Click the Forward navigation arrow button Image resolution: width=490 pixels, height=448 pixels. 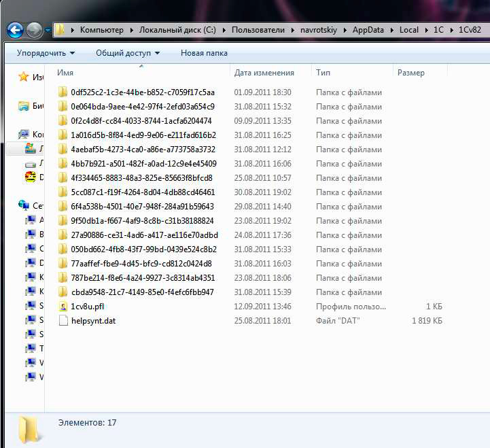(x=34, y=30)
